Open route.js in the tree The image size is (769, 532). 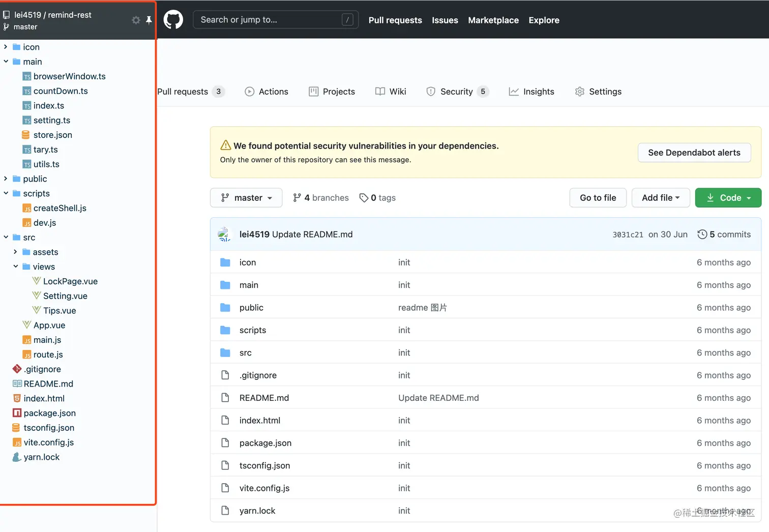pos(48,354)
